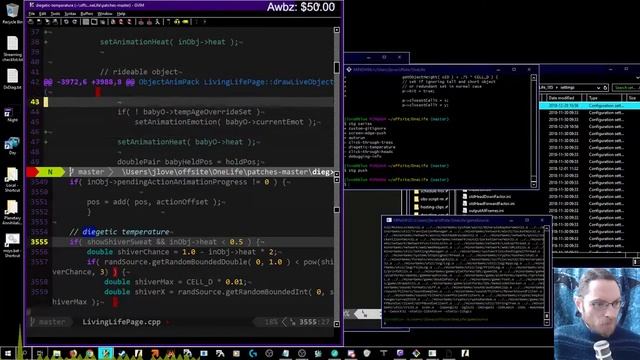Click the Save Session icon in GVim toolbar
Image resolution: width=640 pixels, height=360 pixels.
point(149,22)
